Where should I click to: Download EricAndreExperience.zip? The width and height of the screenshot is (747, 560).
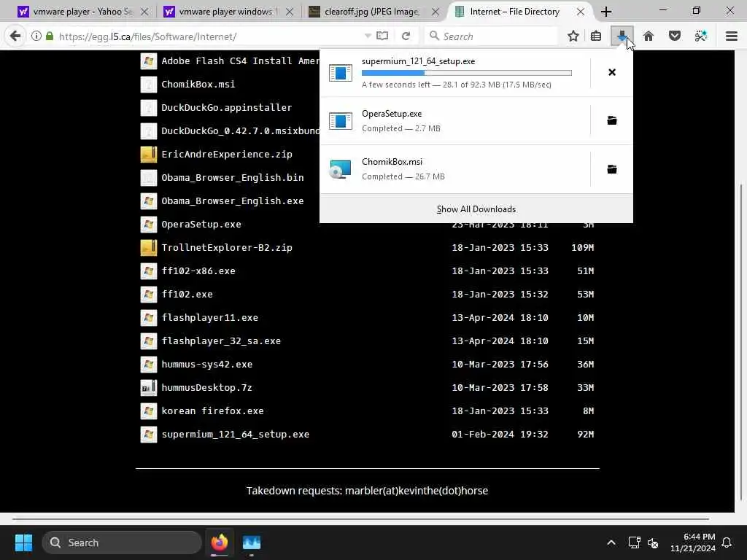227,155
